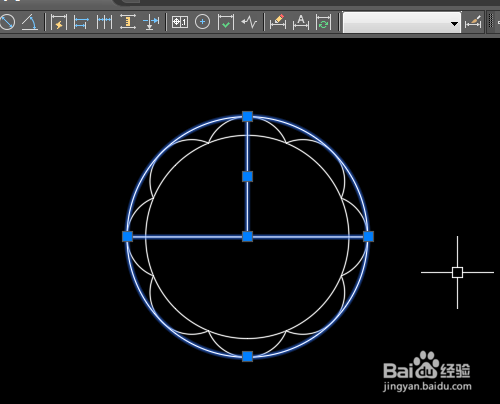Image resolution: width=500 pixels, height=404 pixels.
Task: Open the Tolerance tool
Action: pos(180,22)
